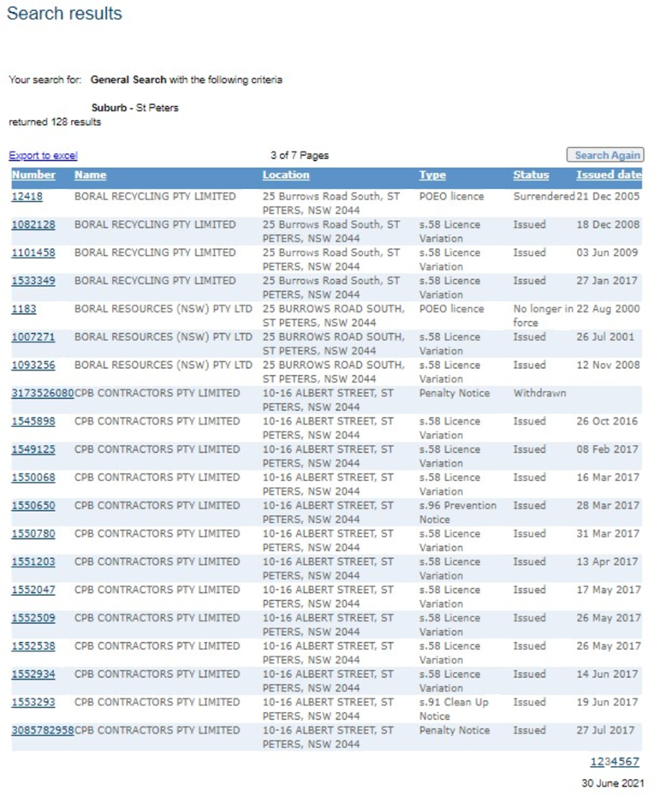672x808 pixels.
Task: Open prevention notice 1550650
Action: (33, 506)
